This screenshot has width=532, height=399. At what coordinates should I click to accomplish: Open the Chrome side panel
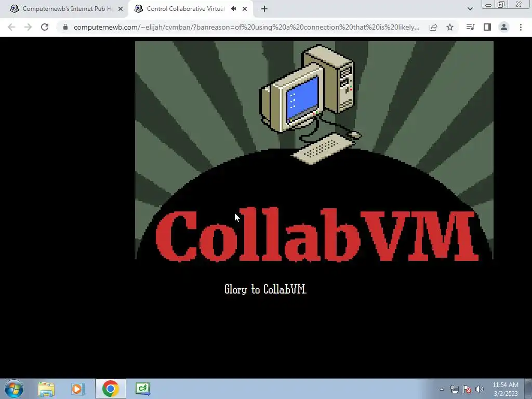coord(487,27)
